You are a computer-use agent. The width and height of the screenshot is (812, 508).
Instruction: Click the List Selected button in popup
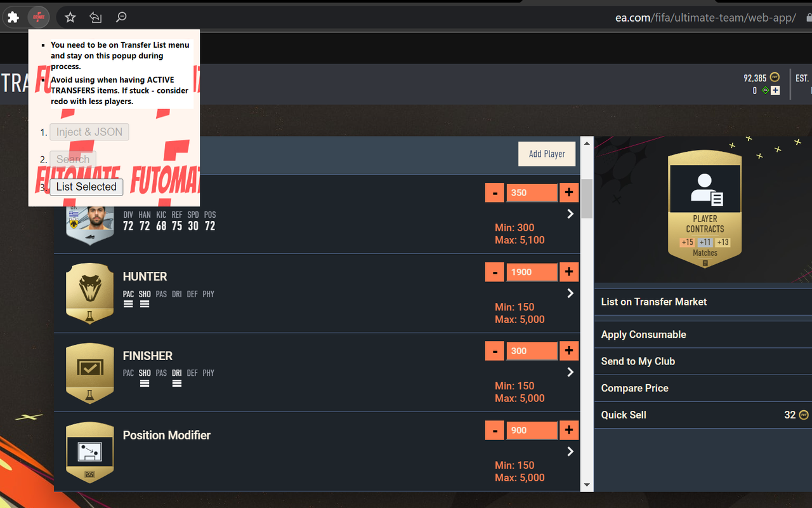86,187
